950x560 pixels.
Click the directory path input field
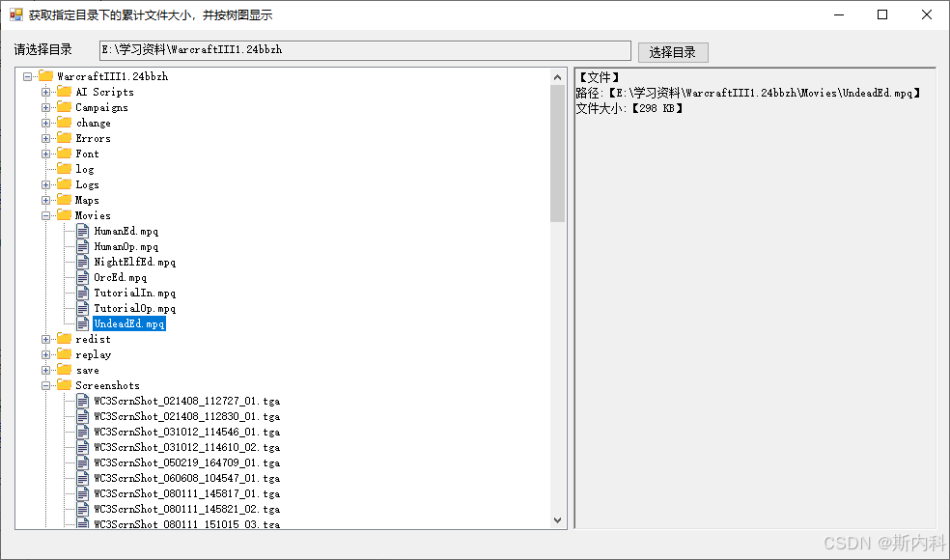(x=365, y=50)
